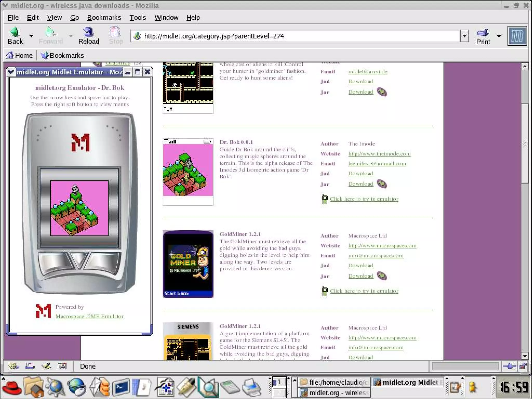Click the security padlock status icon
This screenshot has width=532, height=399.
pyautogui.click(x=523, y=367)
